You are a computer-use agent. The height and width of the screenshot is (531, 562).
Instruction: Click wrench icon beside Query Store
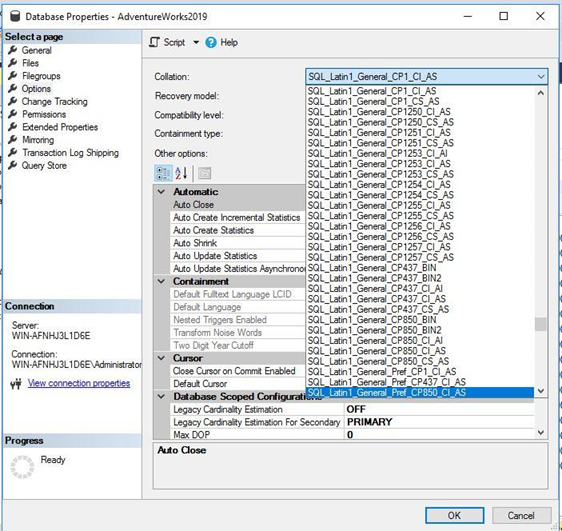(13, 166)
